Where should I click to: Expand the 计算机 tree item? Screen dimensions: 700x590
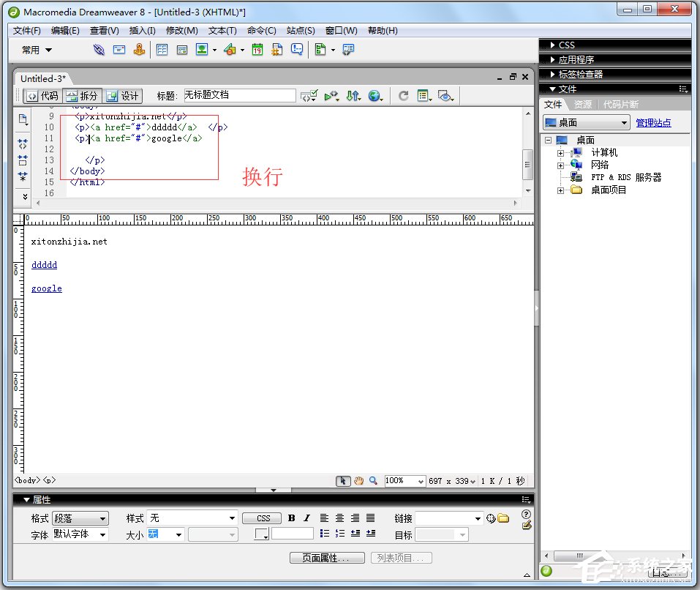559,152
